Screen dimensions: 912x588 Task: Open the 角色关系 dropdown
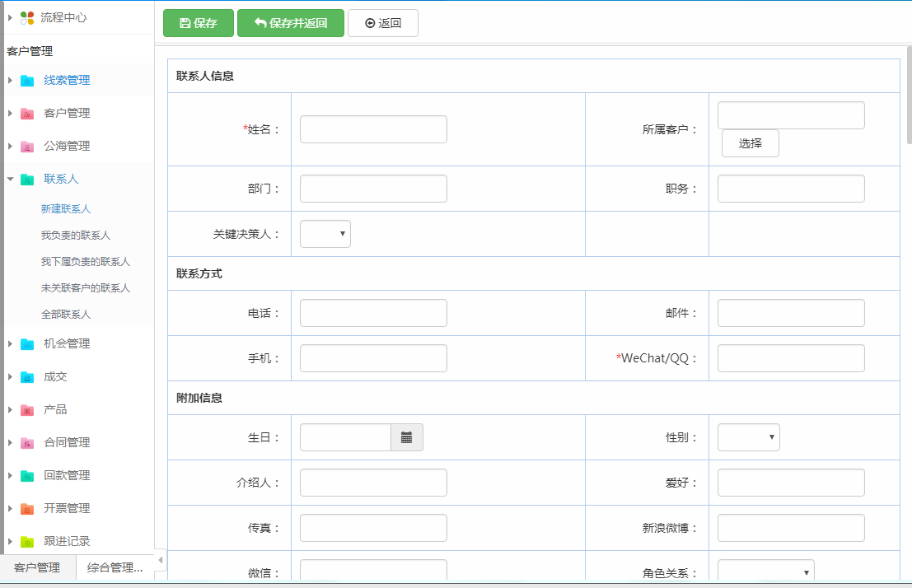click(765, 572)
